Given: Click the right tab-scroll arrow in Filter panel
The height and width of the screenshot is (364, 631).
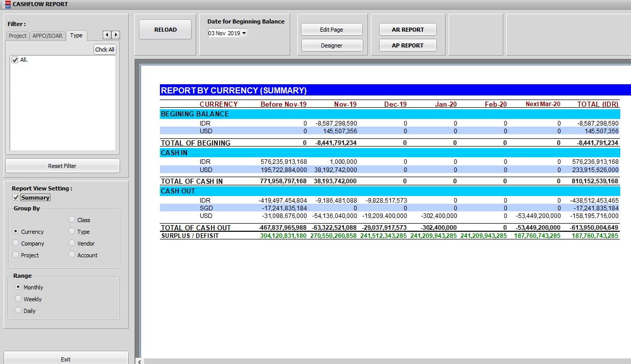Looking at the screenshot, I should pyautogui.click(x=115, y=35).
